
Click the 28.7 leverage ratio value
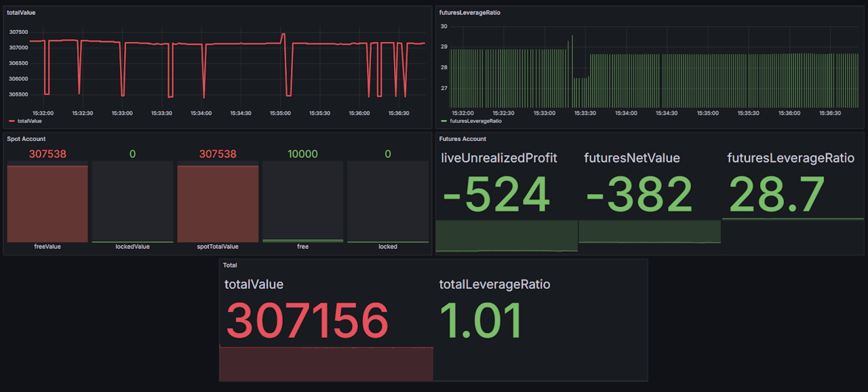click(x=777, y=194)
